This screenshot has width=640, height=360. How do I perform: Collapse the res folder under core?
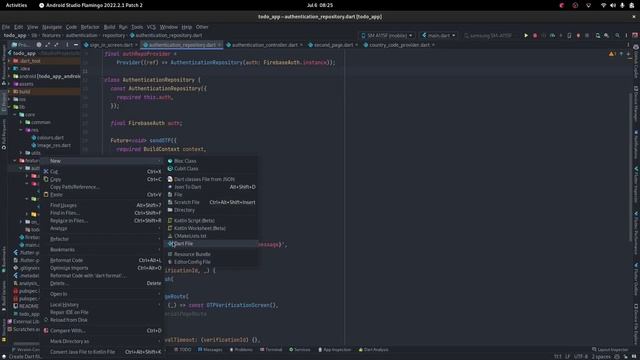pyautogui.click(x=21, y=130)
